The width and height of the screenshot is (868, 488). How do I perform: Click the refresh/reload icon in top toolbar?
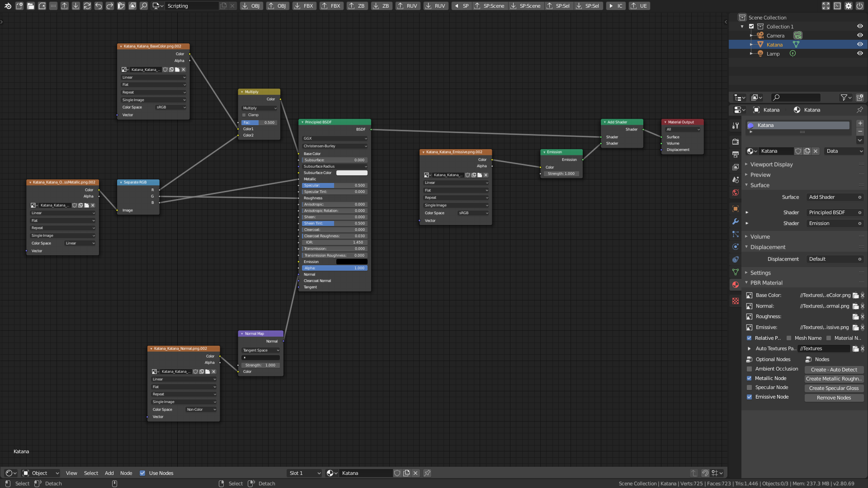point(87,6)
